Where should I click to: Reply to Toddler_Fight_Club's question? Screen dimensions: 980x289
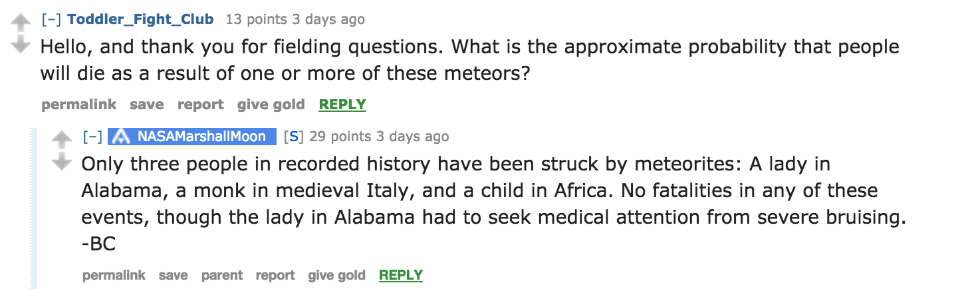(342, 105)
